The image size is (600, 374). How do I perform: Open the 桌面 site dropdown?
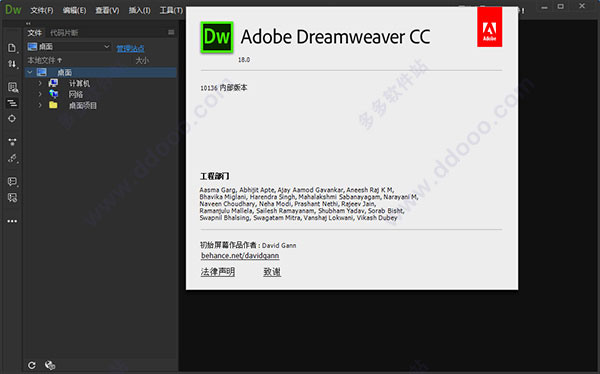tap(69, 47)
